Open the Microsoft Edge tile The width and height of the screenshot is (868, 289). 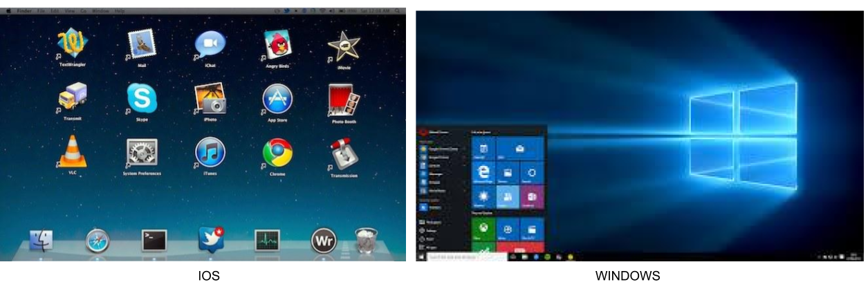coord(483,173)
